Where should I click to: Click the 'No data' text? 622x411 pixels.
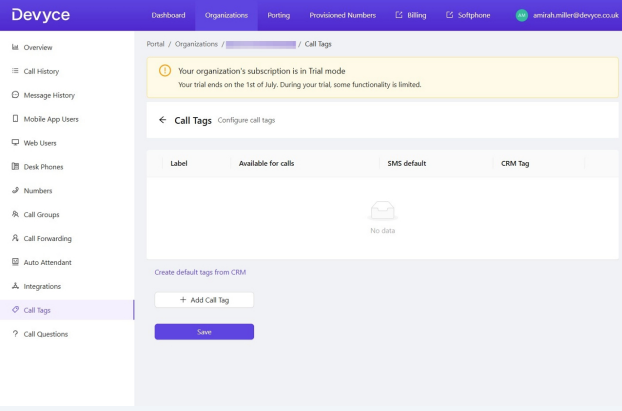(x=382, y=230)
